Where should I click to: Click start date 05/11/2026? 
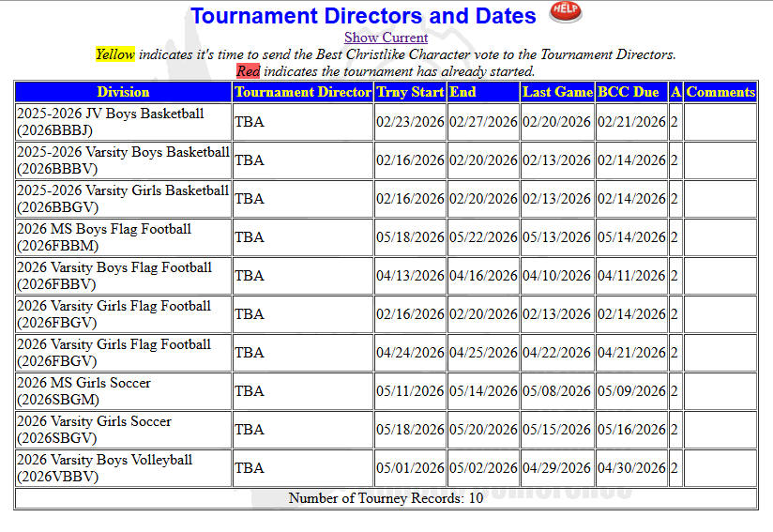click(x=410, y=391)
